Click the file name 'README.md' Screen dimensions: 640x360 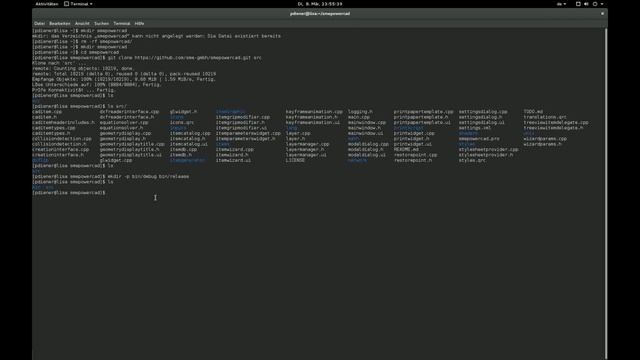(x=406, y=149)
